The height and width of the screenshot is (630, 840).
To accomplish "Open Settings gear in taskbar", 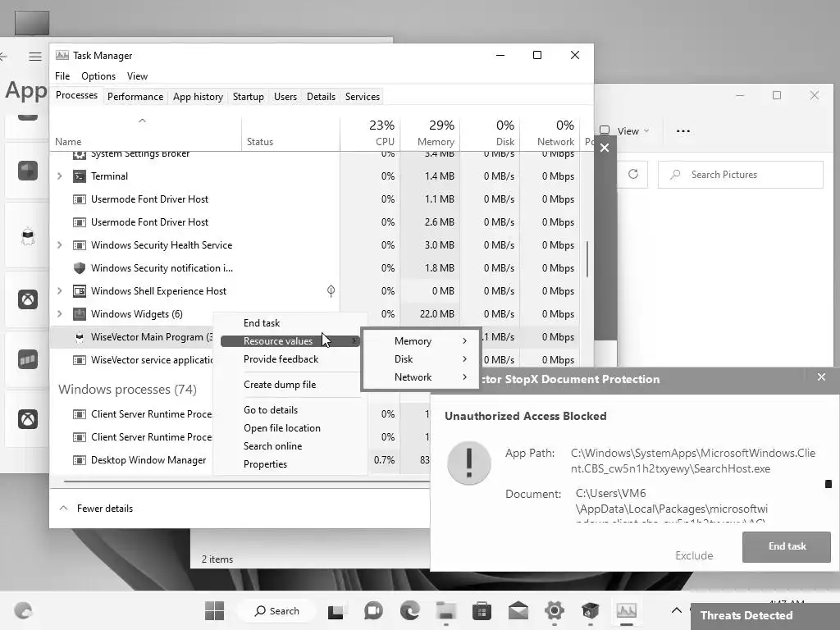I will [x=554, y=610].
